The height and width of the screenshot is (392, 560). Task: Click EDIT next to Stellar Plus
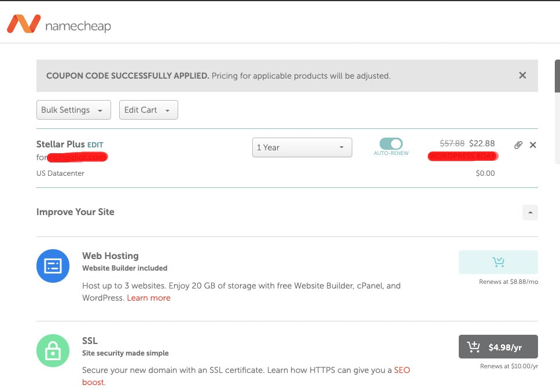click(x=95, y=145)
